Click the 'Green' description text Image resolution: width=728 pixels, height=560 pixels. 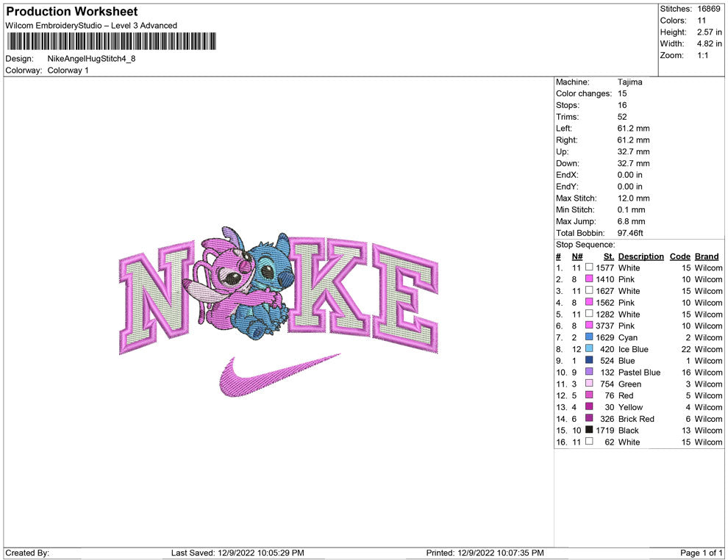pyautogui.click(x=629, y=384)
